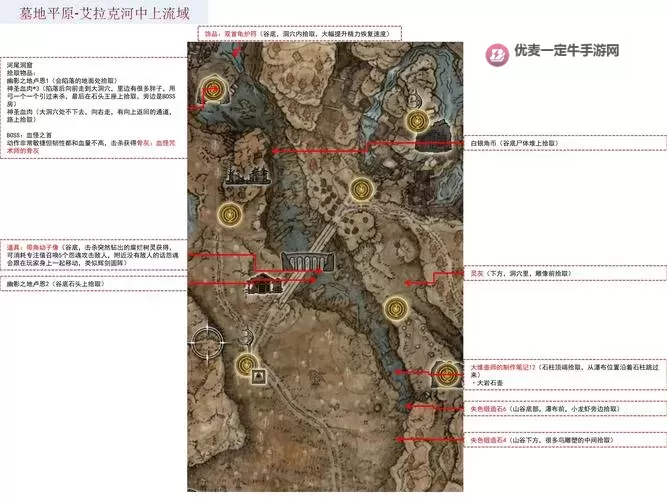Click the BOSS：血怪之首 line
Viewport: 667px width, 500px height.
29,135
